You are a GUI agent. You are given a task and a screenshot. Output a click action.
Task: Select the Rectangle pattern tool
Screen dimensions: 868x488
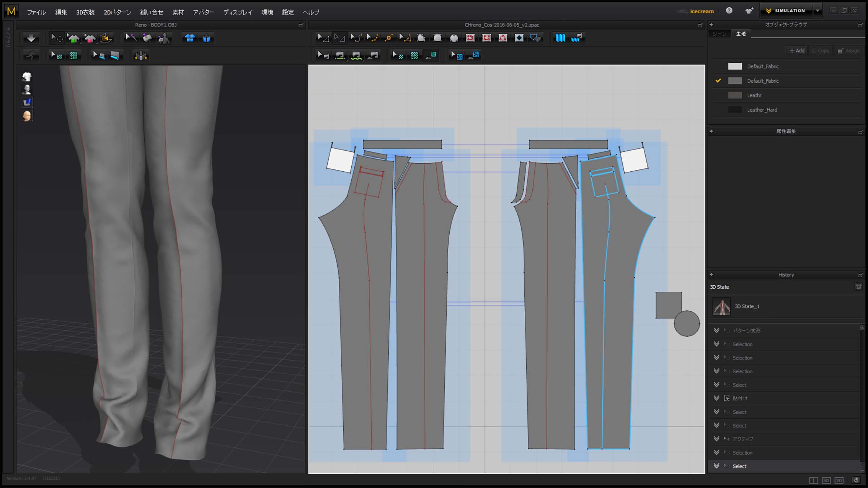tap(437, 37)
